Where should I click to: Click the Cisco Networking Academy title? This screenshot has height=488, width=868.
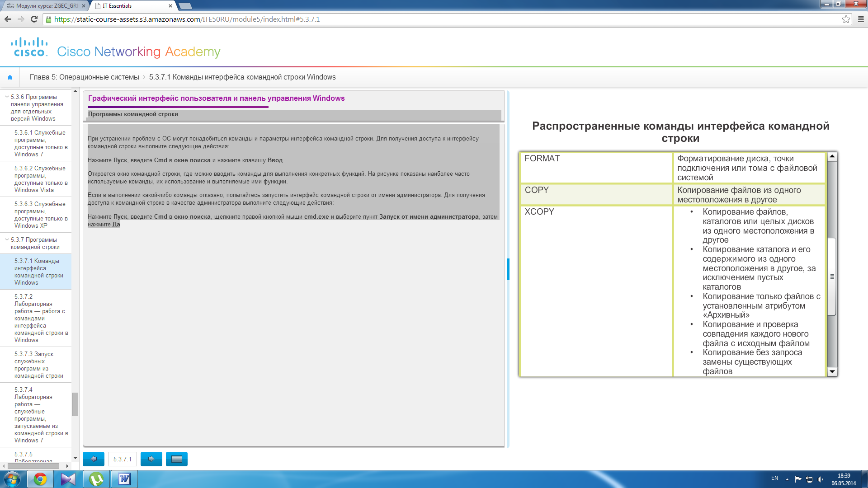tap(138, 52)
